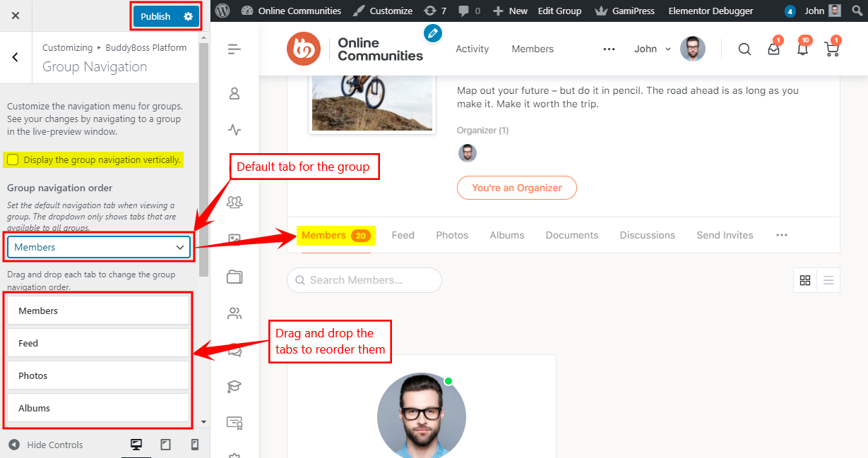Open the messages inbox icon
This screenshot has height=458, width=868.
click(x=773, y=49)
